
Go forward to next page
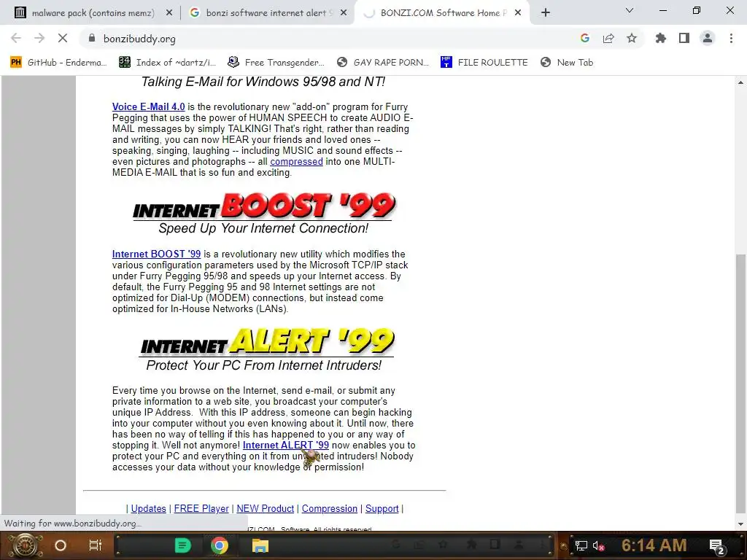pyautogui.click(x=39, y=38)
